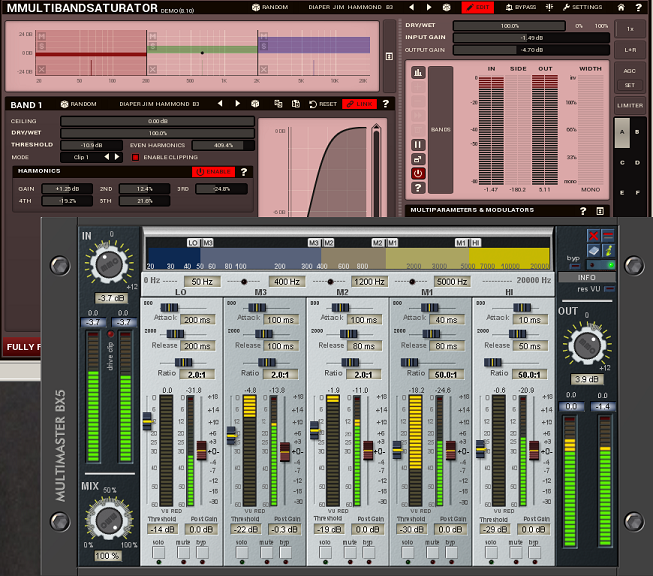The image size is (653, 576).
Task: Toggle the Enable Clipping checkbox
Action: pos(137,157)
